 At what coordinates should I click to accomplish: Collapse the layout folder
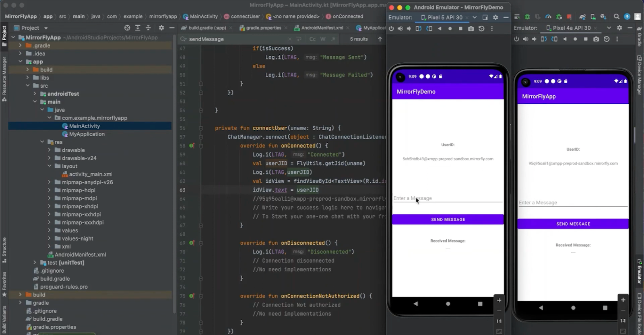tap(49, 166)
